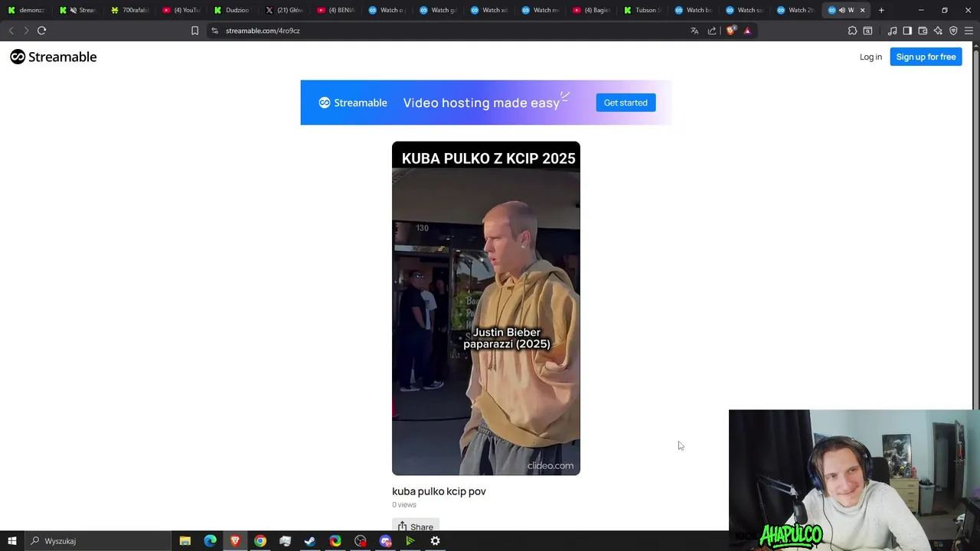Bookmark this page with the bookmark icon

tap(194, 31)
